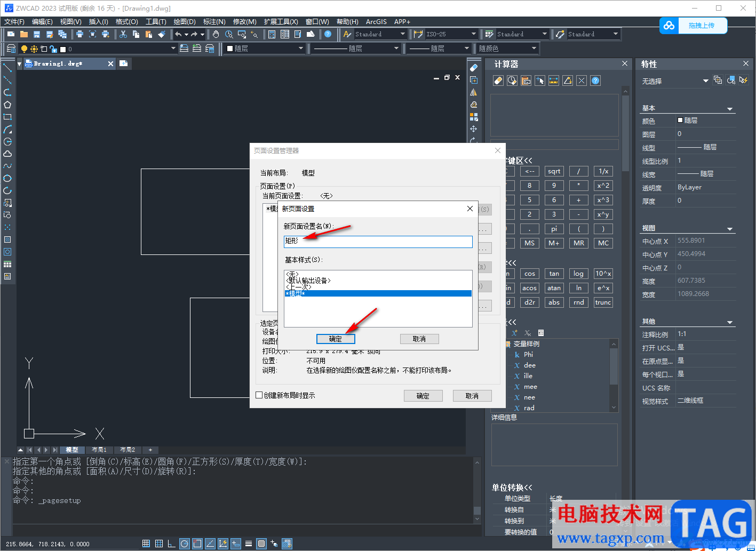Toggle lineweight display in the status bar
Viewport: 756px width, 551px height.
coord(249,544)
